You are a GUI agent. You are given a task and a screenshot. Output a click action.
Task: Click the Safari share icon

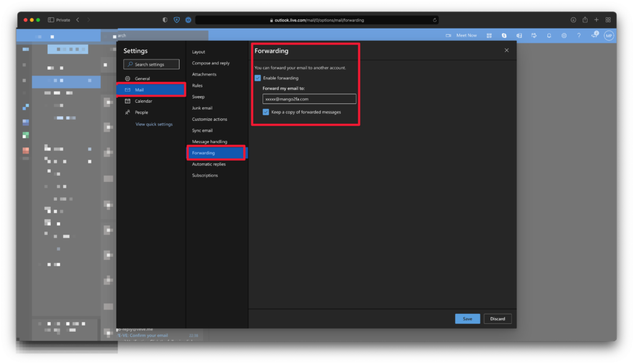pos(585,20)
